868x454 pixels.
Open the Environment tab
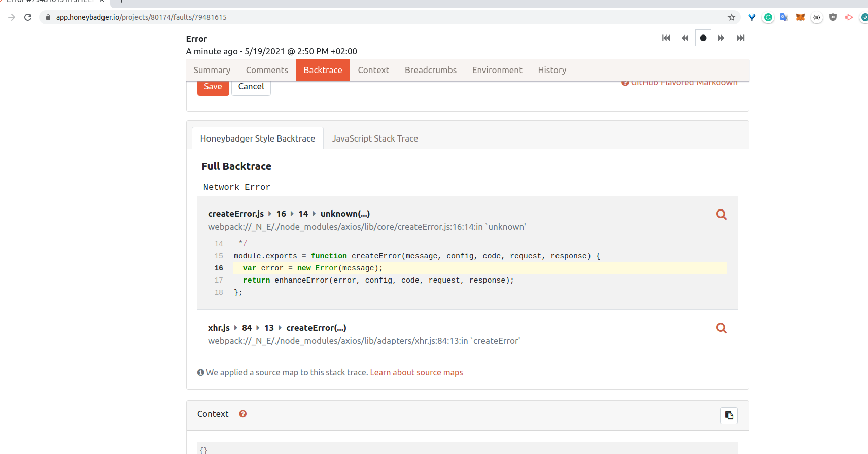pos(497,70)
